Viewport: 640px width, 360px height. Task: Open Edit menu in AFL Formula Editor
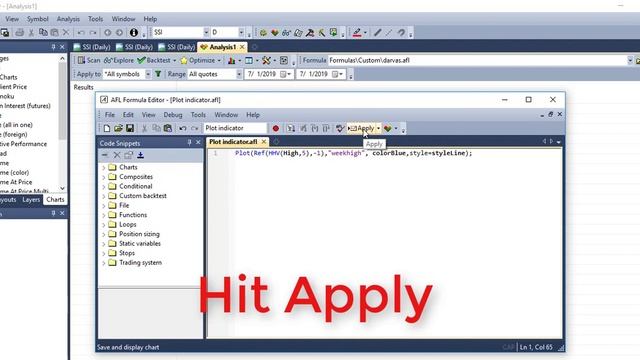[128, 115]
